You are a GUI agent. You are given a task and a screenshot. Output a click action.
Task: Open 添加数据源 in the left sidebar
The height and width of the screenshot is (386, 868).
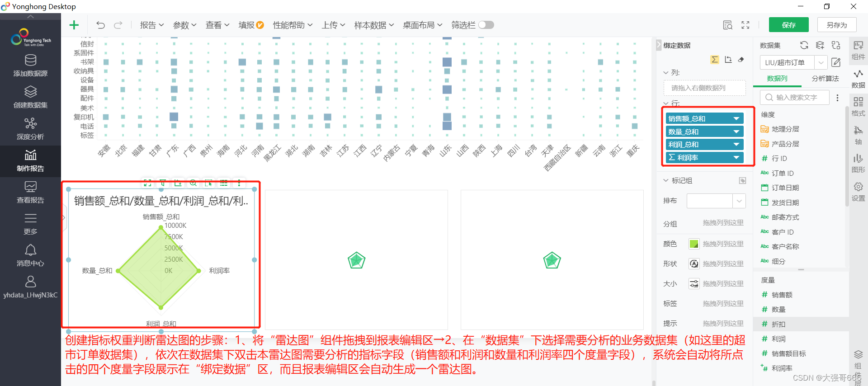pyautogui.click(x=30, y=66)
